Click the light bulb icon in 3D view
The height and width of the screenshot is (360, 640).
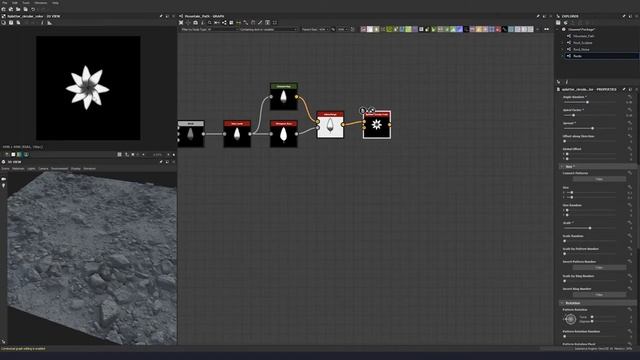click(x=4, y=186)
